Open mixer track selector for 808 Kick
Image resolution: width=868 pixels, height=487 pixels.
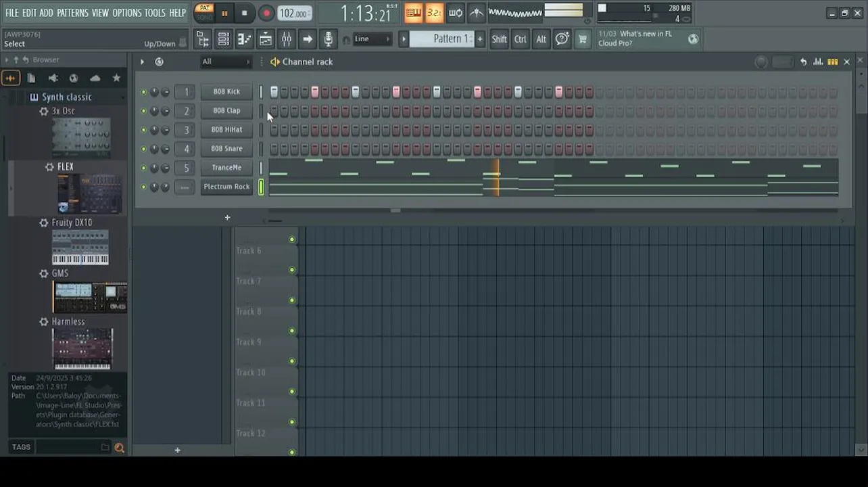click(x=186, y=91)
